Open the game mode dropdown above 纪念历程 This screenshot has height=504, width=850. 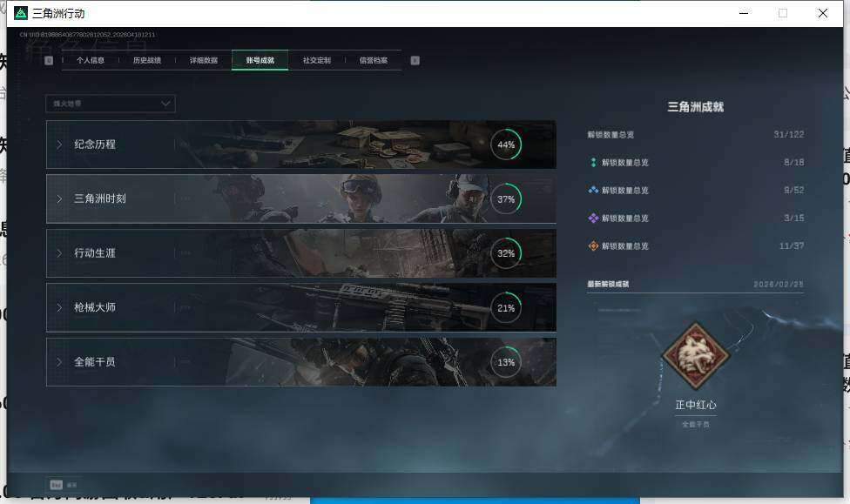click(x=111, y=104)
